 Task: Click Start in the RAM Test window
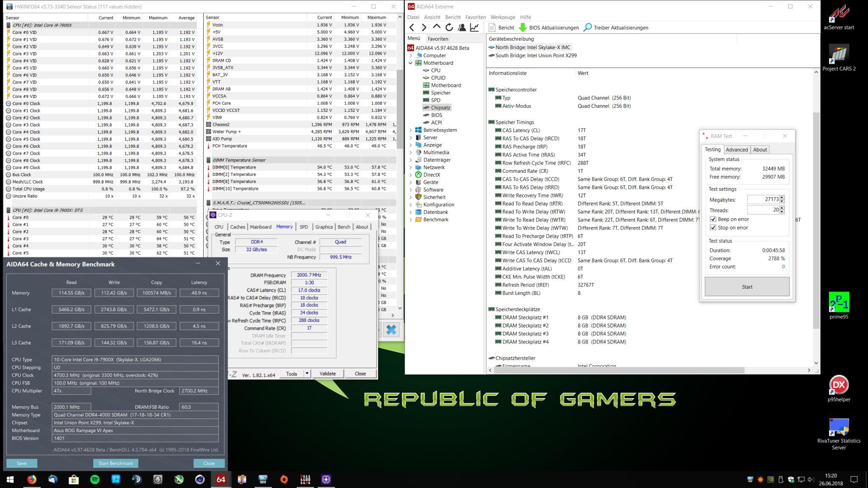[x=747, y=287]
